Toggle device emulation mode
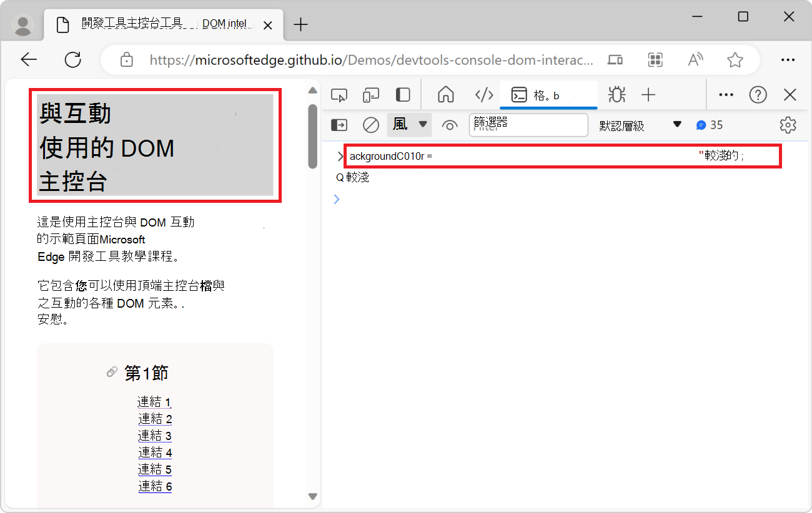Image resolution: width=812 pixels, height=513 pixels. point(371,94)
